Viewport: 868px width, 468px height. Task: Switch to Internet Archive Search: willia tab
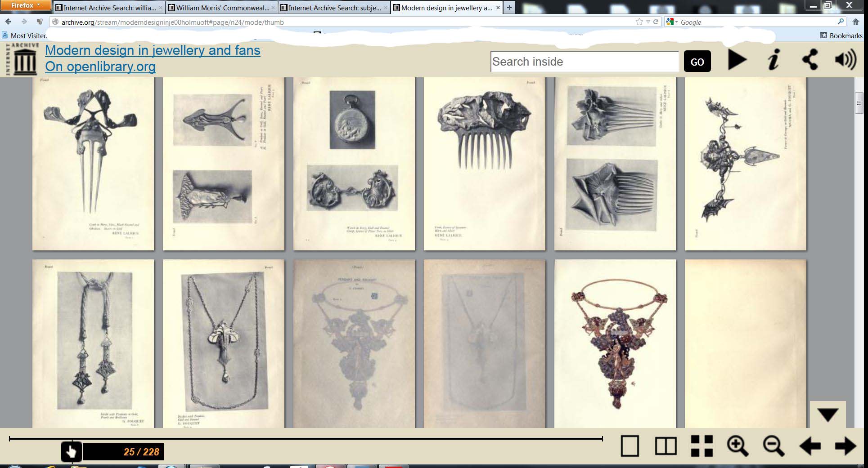point(108,8)
